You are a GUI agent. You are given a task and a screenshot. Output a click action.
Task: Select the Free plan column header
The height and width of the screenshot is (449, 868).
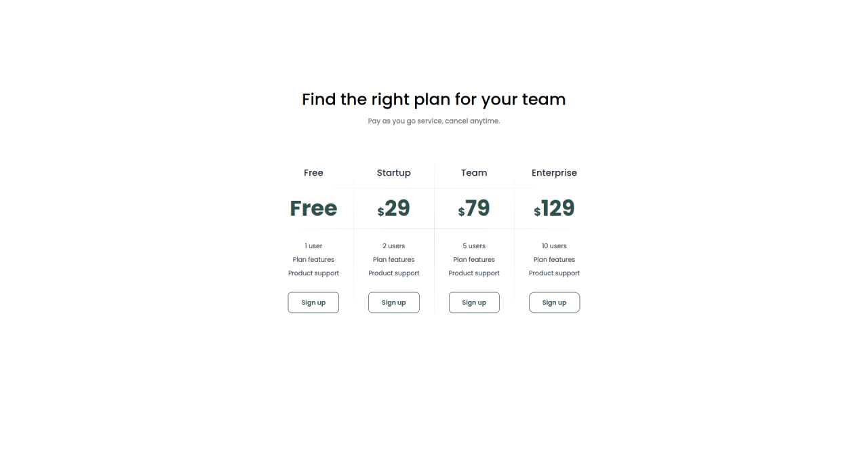[x=313, y=173]
